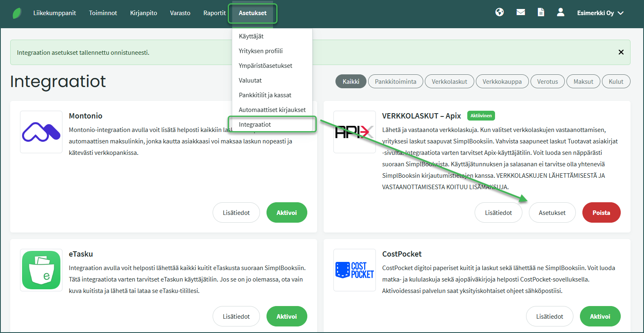Click the eTasku logo icon
644x333 pixels.
tap(41, 270)
